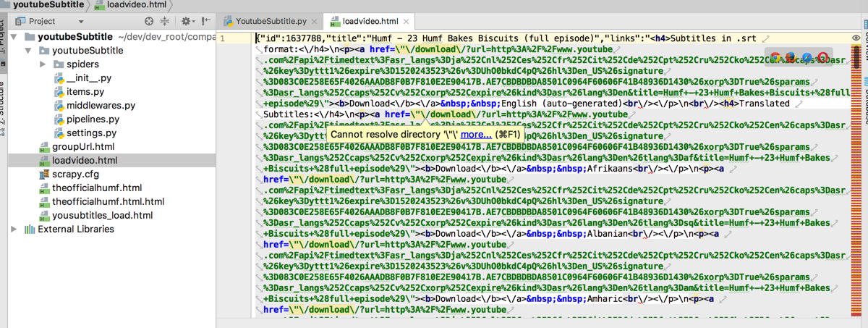The image size is (868, 328).
Task: Click the inspection eye icon in editor corner
Action: point(857,38)
